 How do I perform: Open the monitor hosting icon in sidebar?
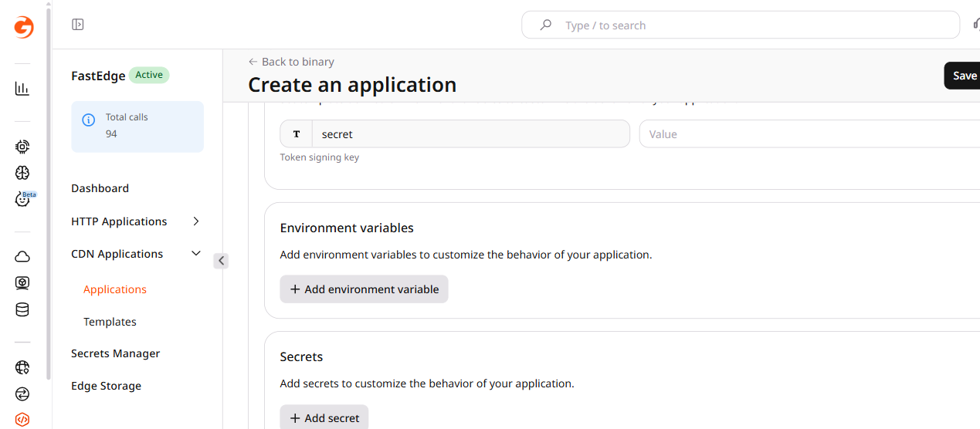[22, 283]
